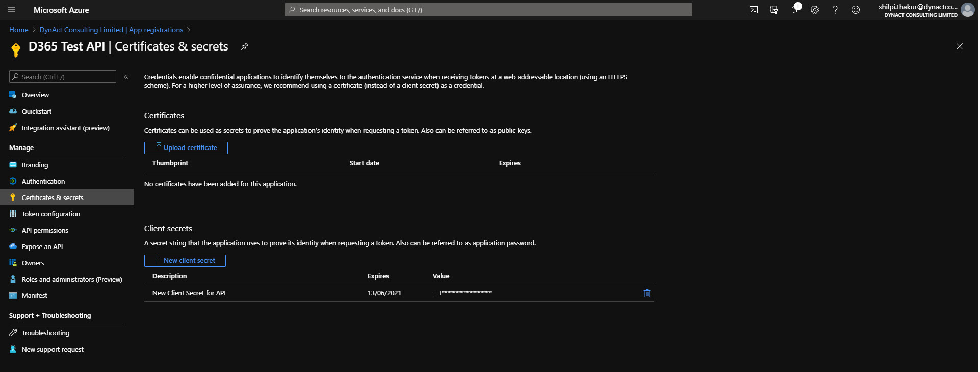Click the Integration assistant rocket icon
This screenshot has width=980, height=372.
[x=13, y=128]
